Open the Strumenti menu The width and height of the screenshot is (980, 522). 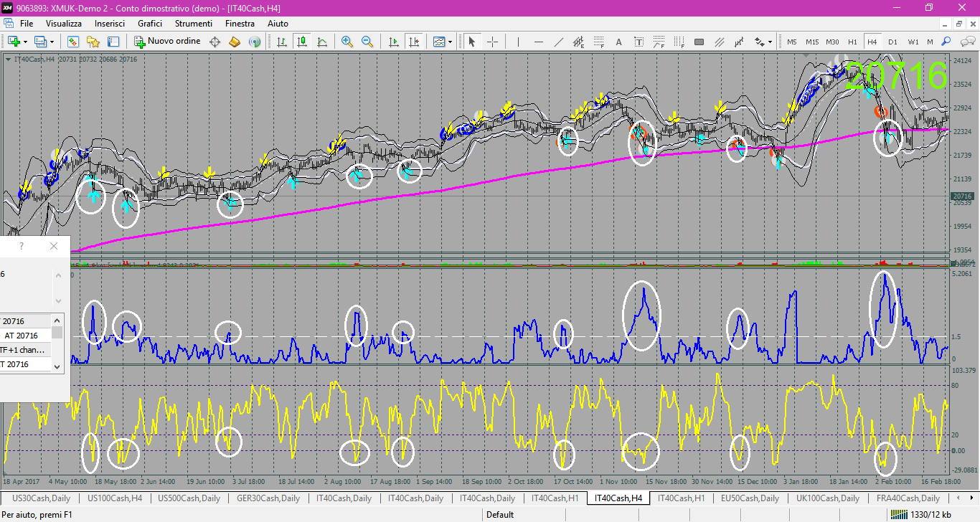(194, 24)
